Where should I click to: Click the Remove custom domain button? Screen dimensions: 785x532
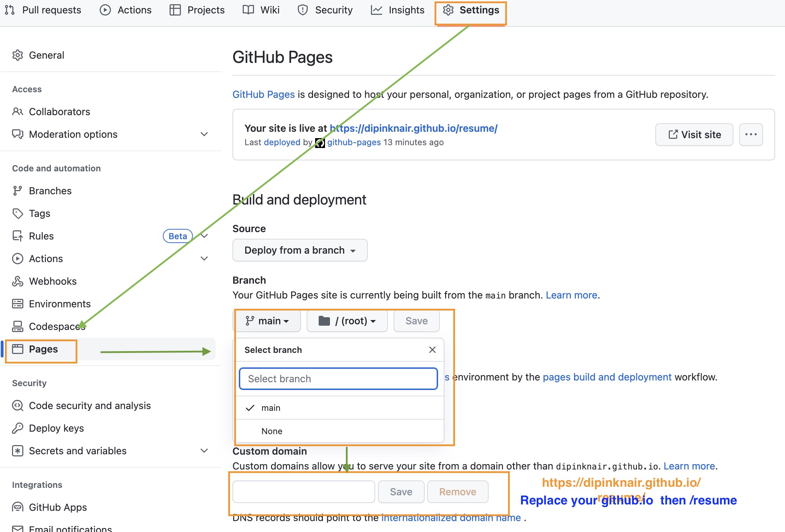[x=458, y=492]
